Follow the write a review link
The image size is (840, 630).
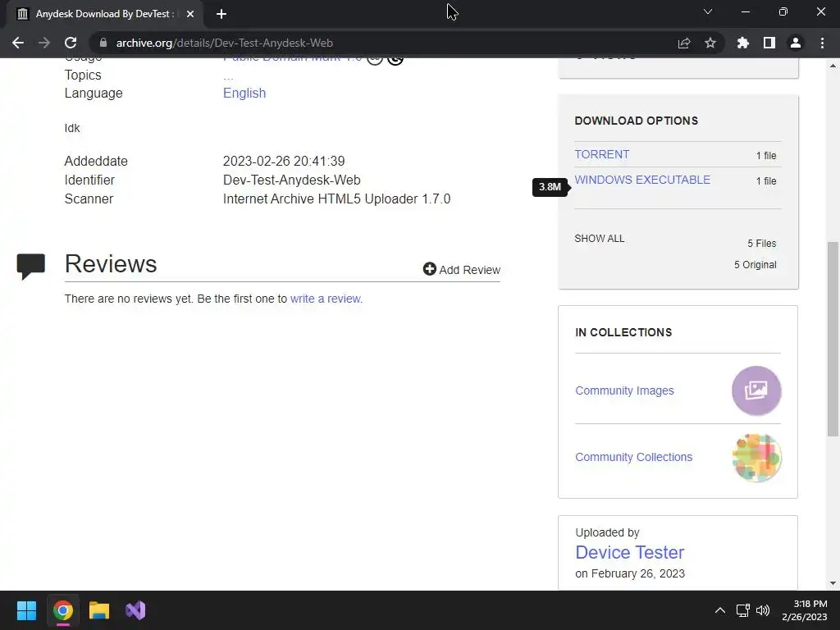click(x=326, y=299)
